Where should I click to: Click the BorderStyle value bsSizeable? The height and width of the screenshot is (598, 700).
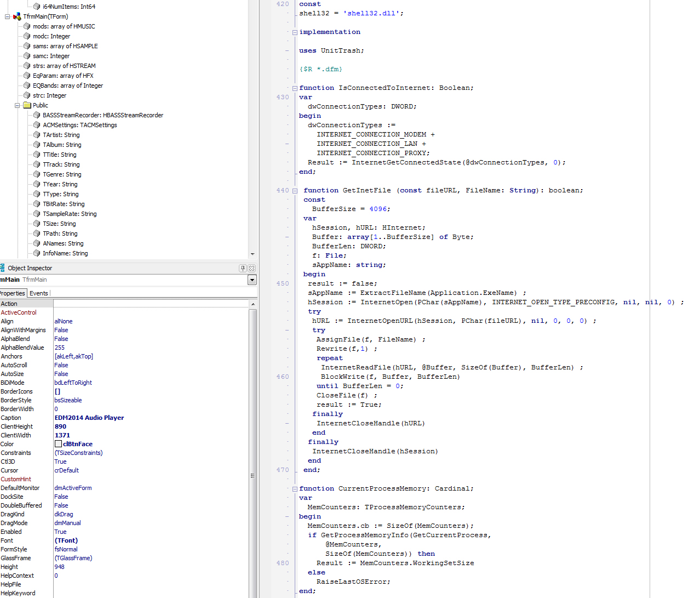68,400
